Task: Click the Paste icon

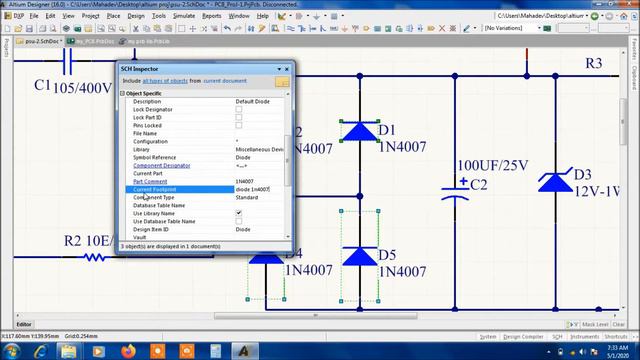Action: (x=157, y=29)
